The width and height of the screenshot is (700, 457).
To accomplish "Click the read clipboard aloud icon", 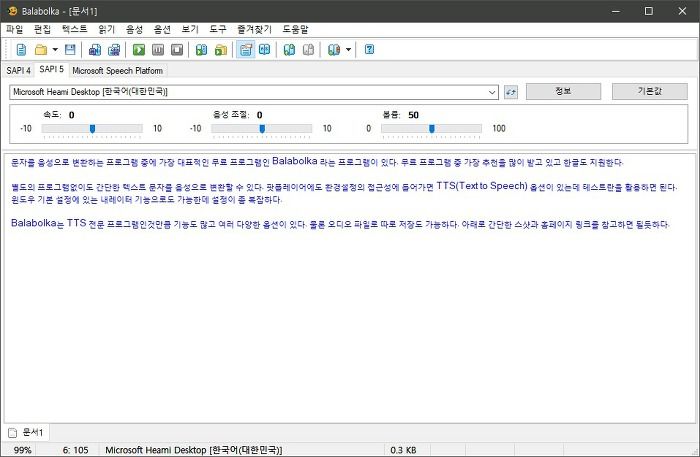I will coord(201,50).
